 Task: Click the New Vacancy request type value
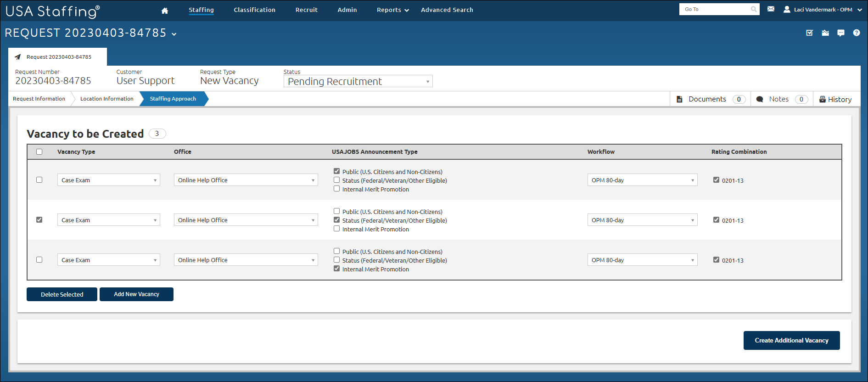[x=230, y=81]
